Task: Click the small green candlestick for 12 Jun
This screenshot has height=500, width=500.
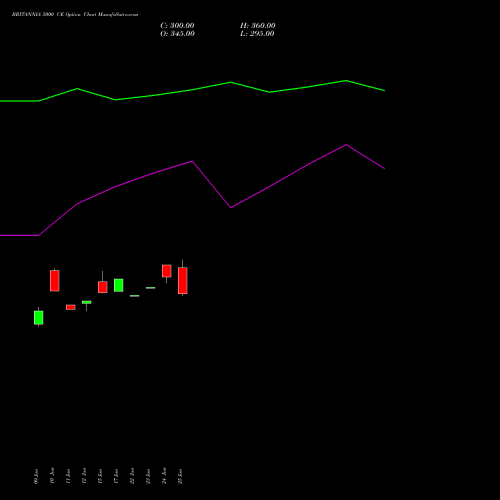Action: point(87,303)
